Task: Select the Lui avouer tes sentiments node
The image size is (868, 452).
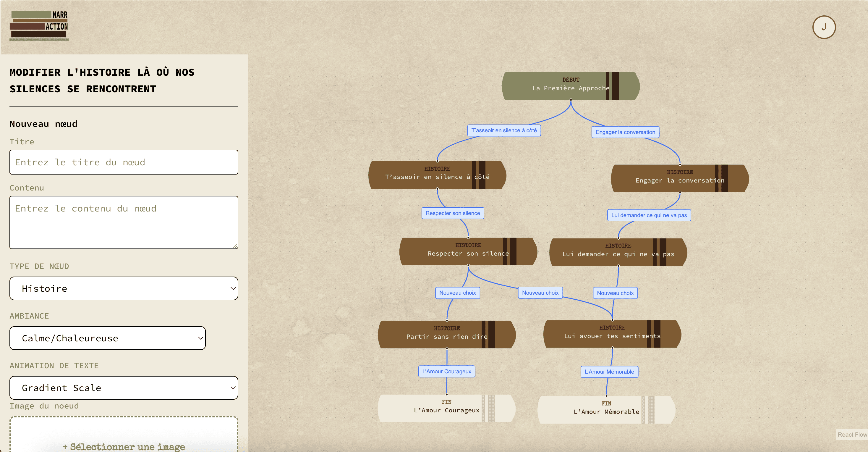Action: click(x=612, y=334)
